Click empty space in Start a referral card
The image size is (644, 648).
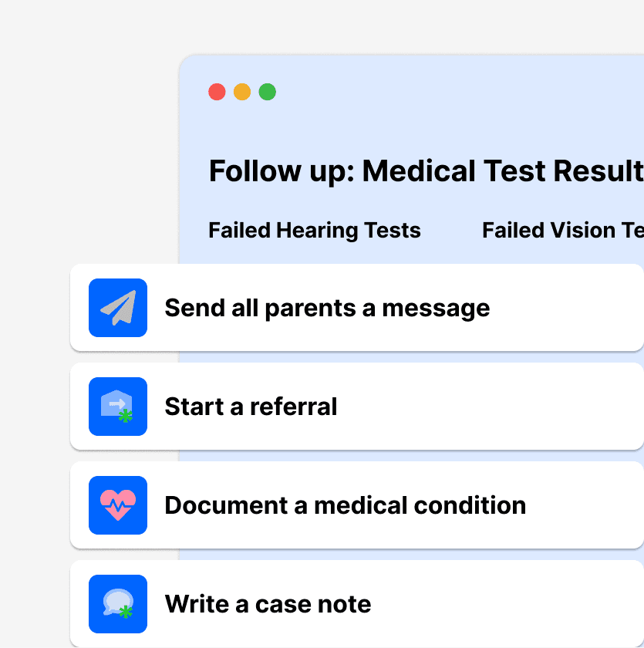pos(496,407)
